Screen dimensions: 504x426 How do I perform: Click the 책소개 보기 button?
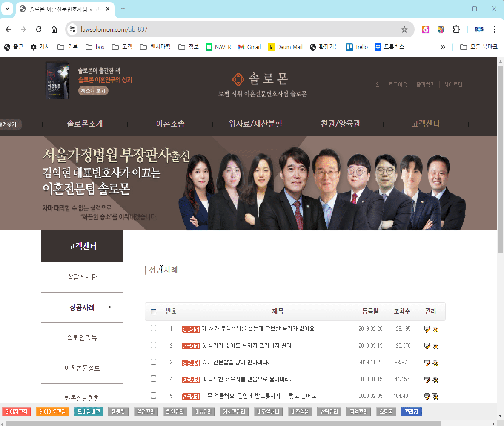coord(93,91)
